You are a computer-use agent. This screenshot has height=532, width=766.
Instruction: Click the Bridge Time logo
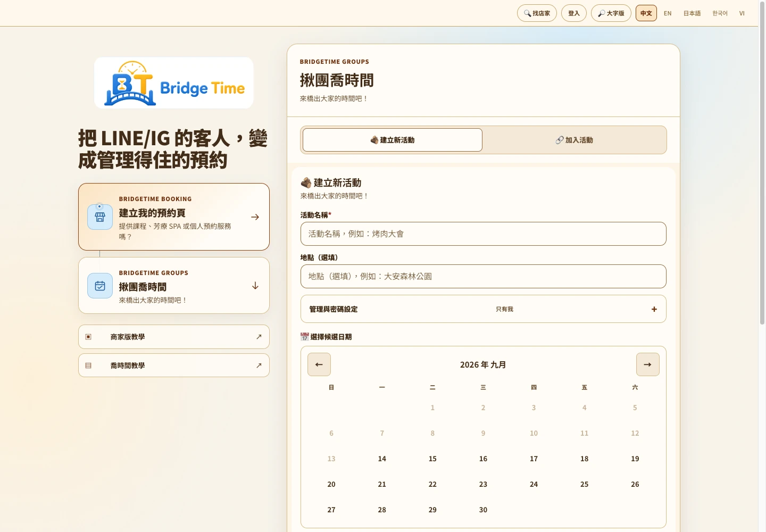[174, 83]
